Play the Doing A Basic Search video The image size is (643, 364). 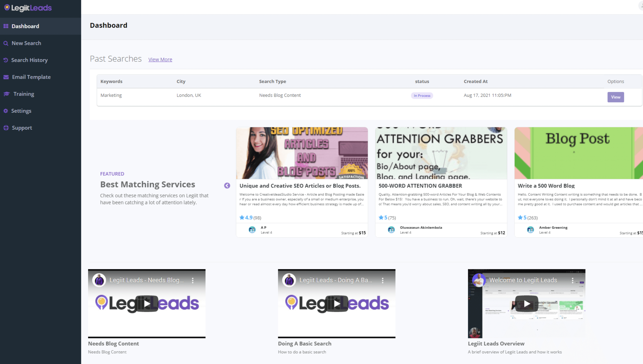pos(337,303)
